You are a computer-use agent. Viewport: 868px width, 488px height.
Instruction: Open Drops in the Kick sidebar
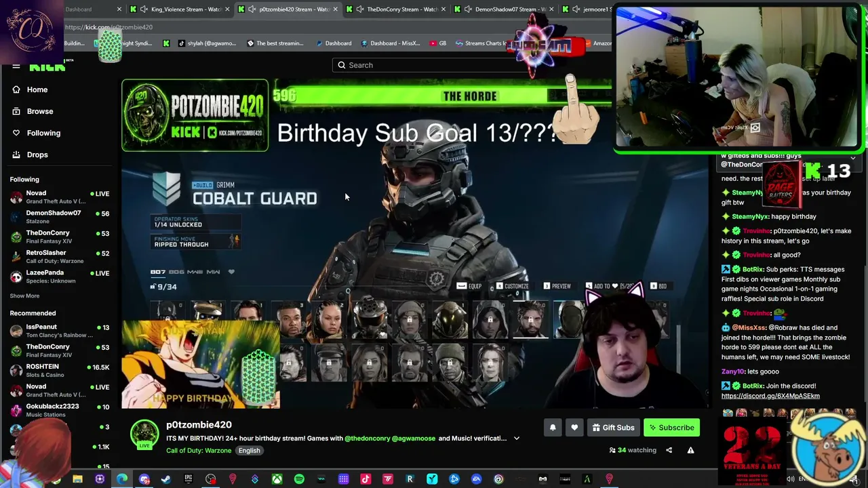[37, 155]
